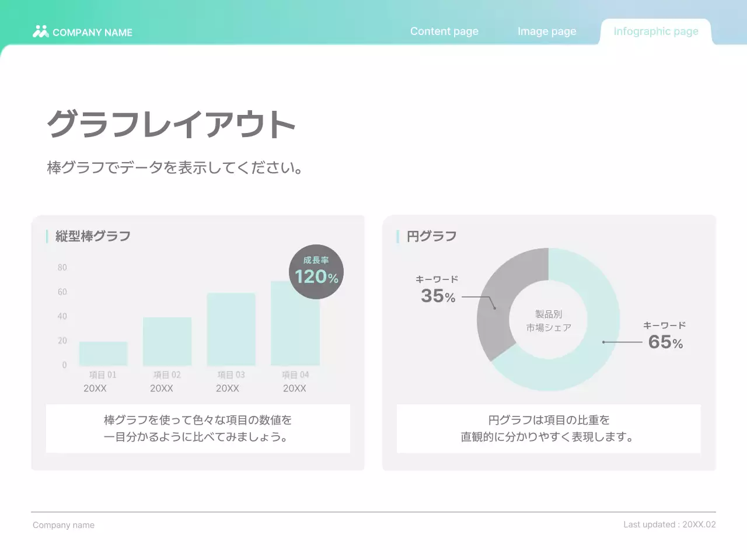Screen dimensions: 747x560
Task: Click the pie chart description box
Action: point(547,428)
